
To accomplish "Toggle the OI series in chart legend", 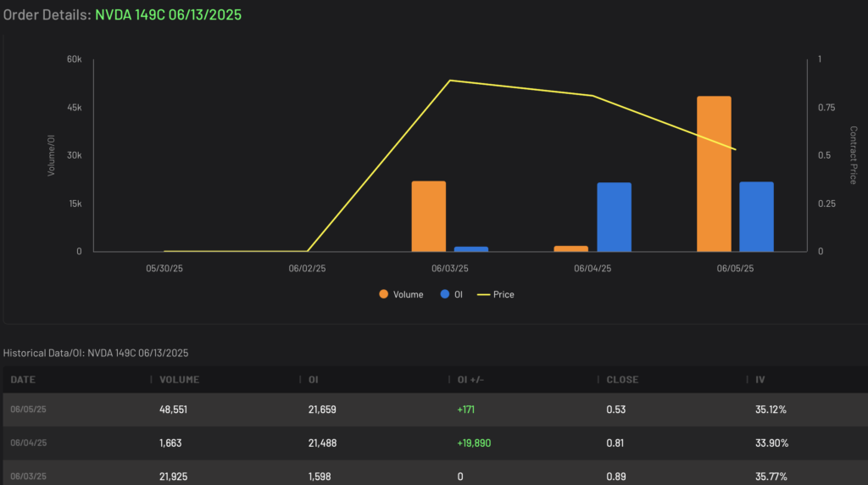I will click(451, 294).
